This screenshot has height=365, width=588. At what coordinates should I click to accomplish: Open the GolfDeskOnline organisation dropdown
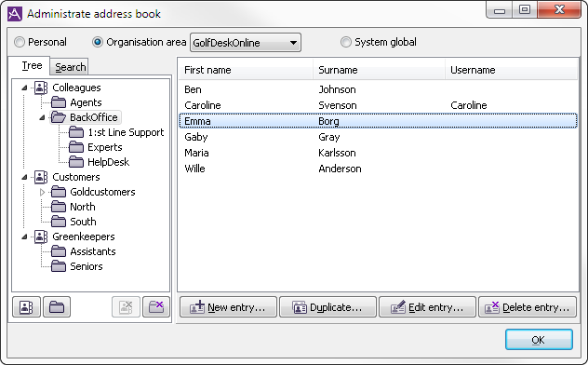[x=246, y=43]
